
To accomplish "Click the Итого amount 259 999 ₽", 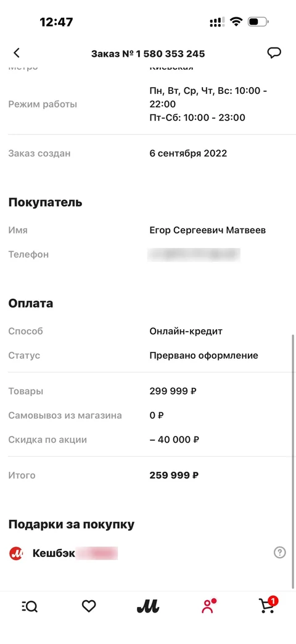I will [175, 475].
